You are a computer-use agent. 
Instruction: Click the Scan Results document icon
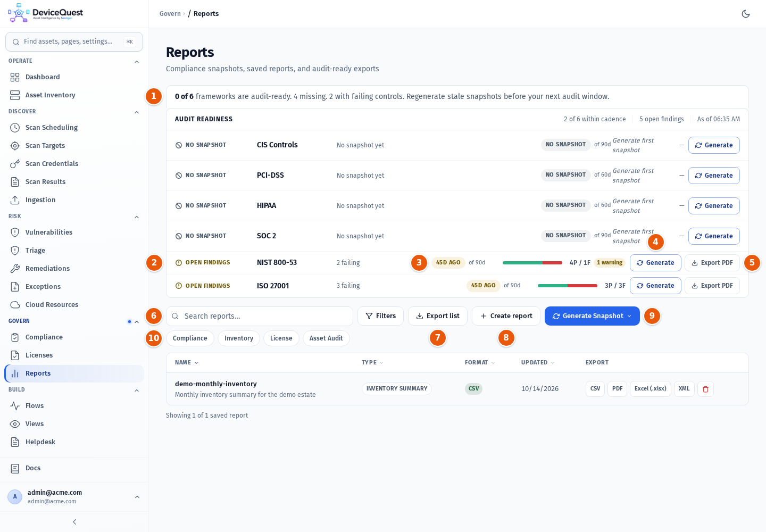[15, 182]
